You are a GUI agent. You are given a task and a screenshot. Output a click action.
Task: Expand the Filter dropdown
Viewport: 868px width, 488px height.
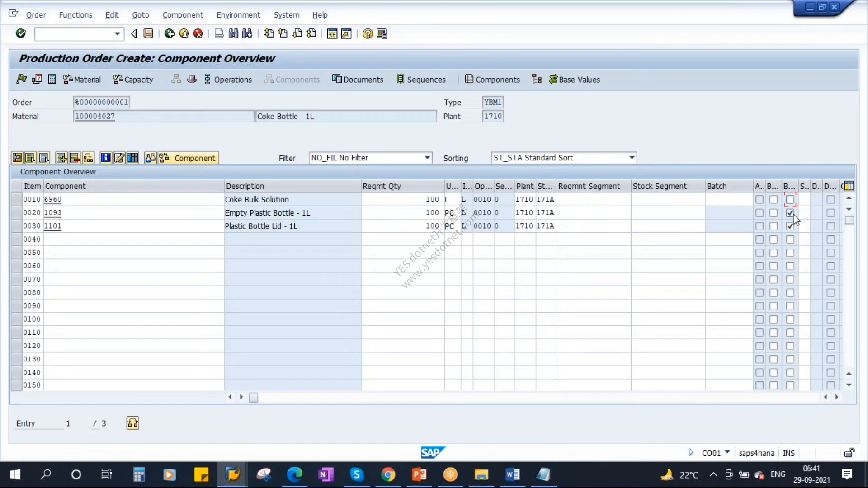coord(427,158)
